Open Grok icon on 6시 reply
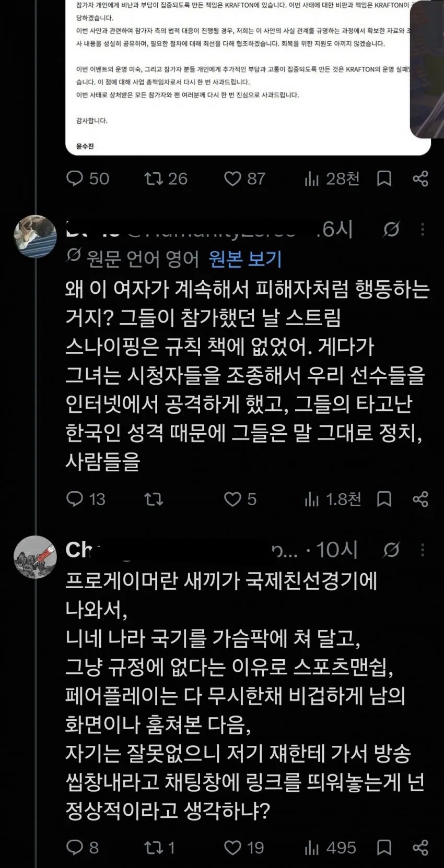 coord(391,229)
